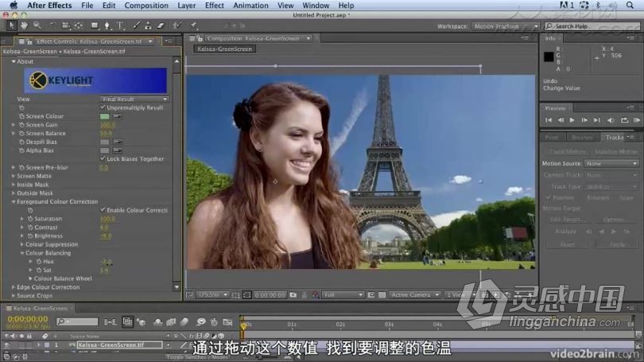Toggle the Saturation stopwatch
Image resolution: width=644 pixels, height=362 pixels.
(x=30, y=219)
